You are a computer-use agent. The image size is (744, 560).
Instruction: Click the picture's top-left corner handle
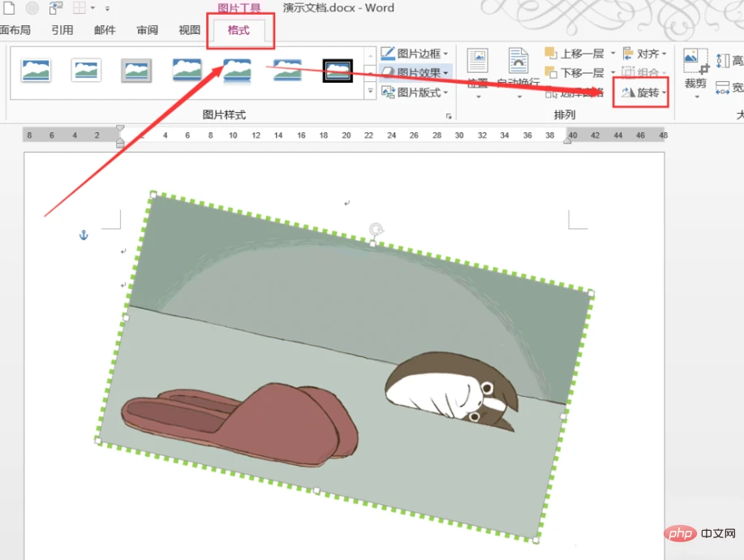(x=153, y=195)
